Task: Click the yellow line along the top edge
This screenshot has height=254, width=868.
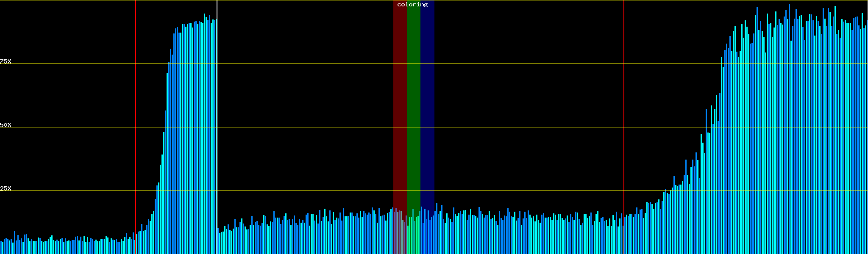Action: coord(509,0)
